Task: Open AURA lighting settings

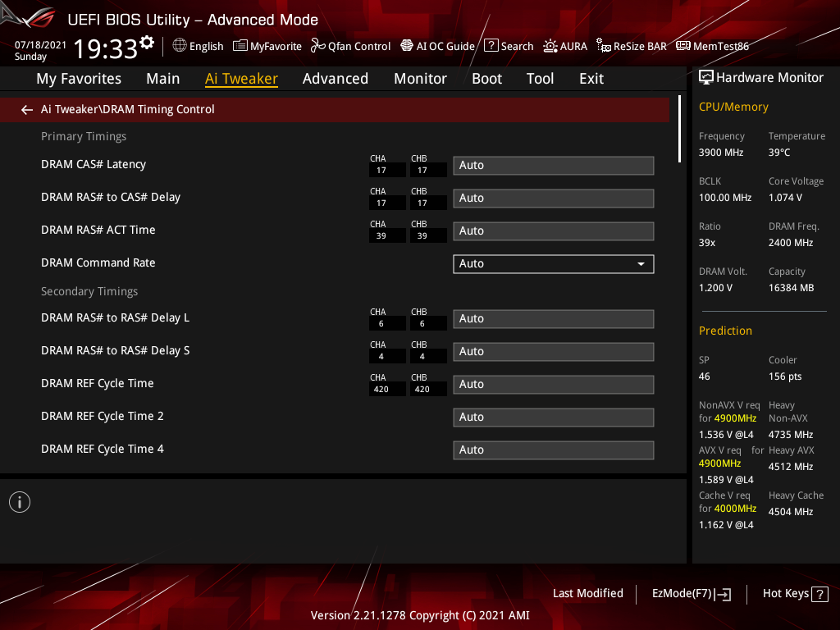Action: [x=565, y=46]
